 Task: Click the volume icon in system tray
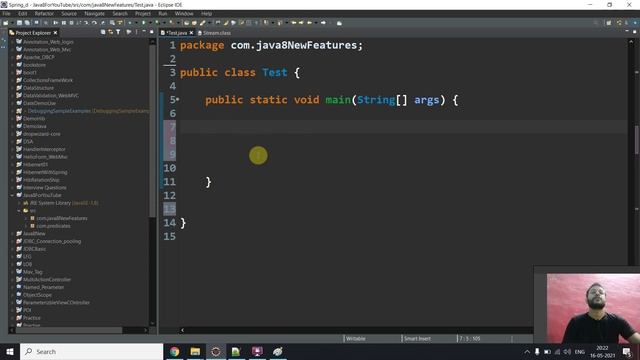pyautogui.click(x=567, y=351)
